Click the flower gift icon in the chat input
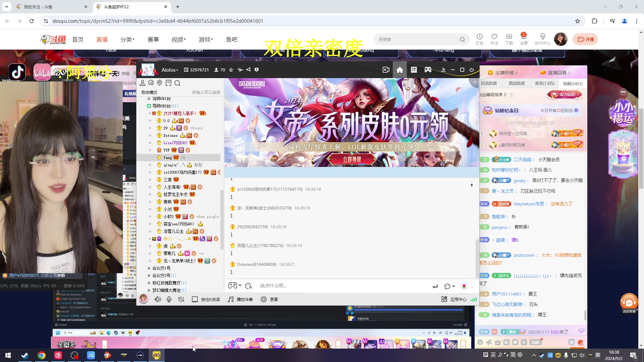 point(464,286)
